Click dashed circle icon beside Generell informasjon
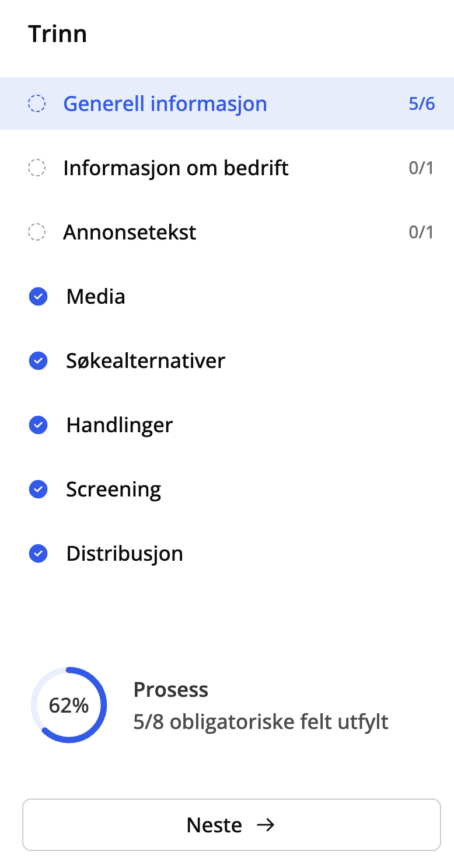Screen dimensions: 454x868 37,104
